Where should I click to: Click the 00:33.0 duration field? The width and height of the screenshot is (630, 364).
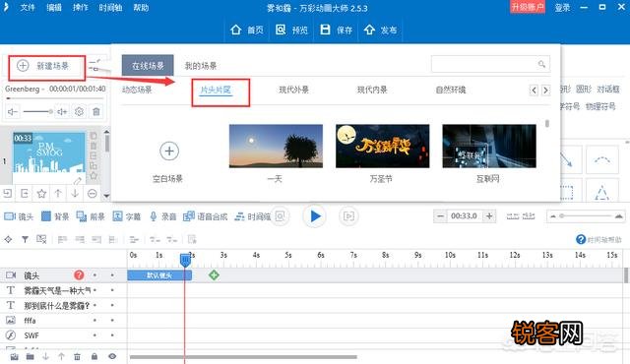click(x=465, y=215)
